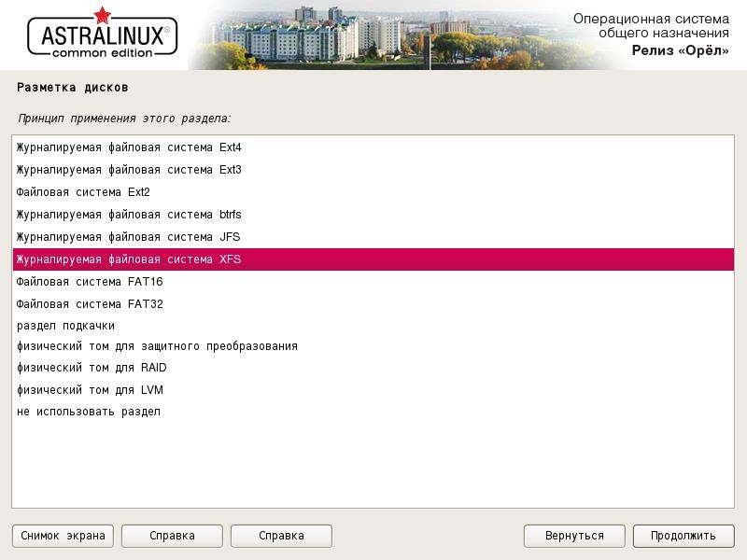Pick the btrfs journaling file system

pos(129,215)
